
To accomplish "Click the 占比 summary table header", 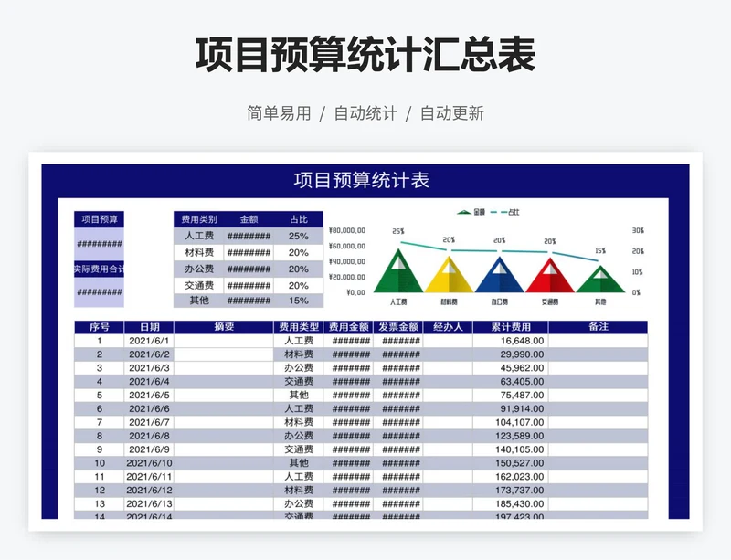I will click(x=299, y=219).
